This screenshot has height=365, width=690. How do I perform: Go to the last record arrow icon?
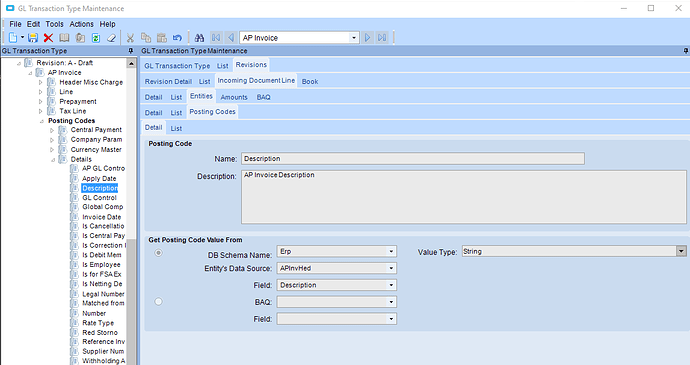[x=382, y=38]
